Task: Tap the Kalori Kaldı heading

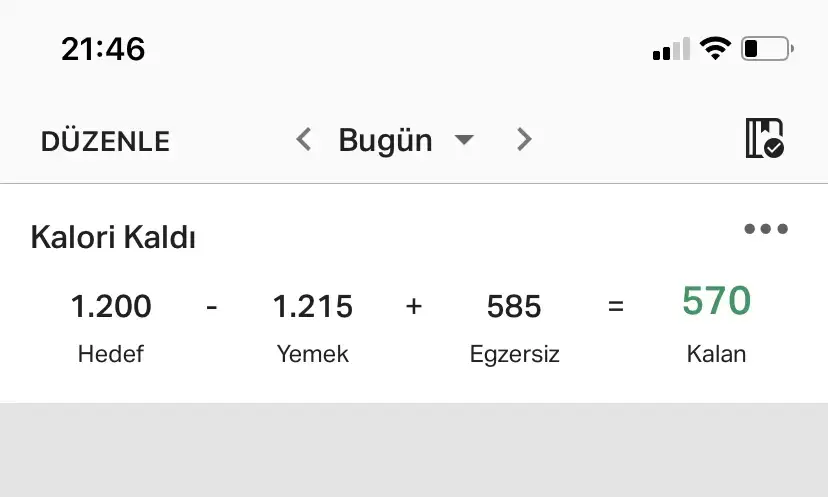Action: pos(113,238)
